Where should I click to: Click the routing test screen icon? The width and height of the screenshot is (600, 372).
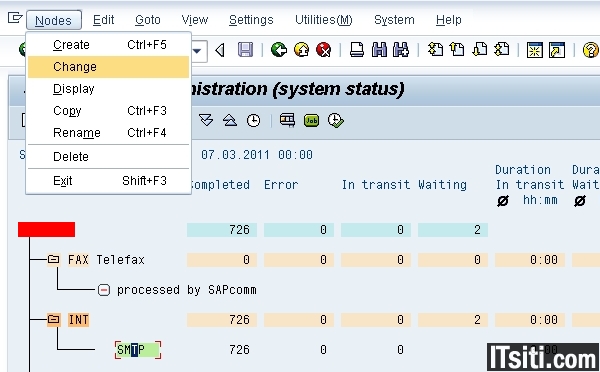pyautogui.click(x=287, y=121)
